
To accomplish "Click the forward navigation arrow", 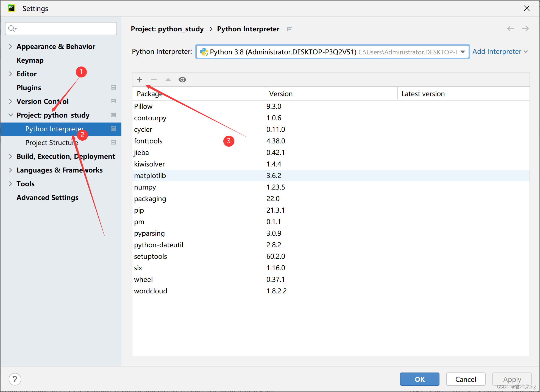I will (x=525, y=29).
